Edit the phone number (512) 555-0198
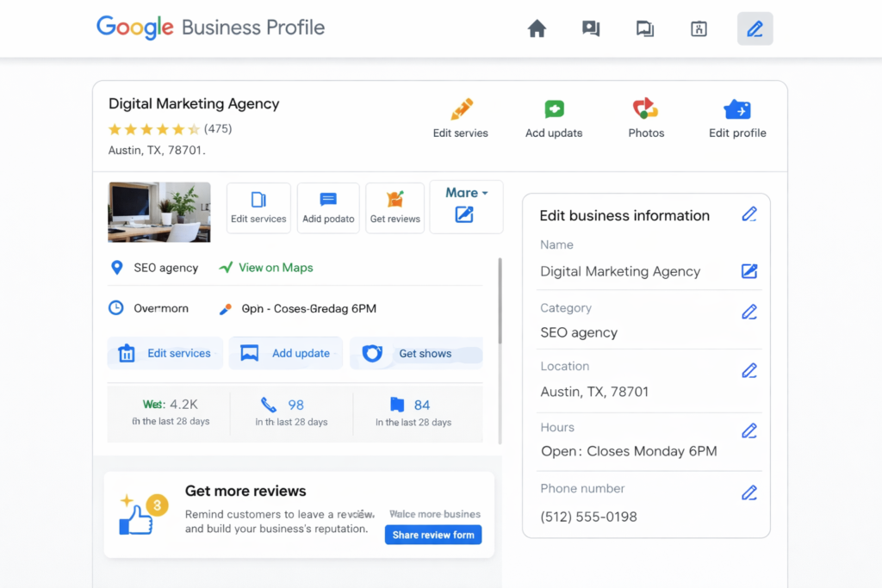This screenshot has height=588, width=882. (x=748, y=492)
